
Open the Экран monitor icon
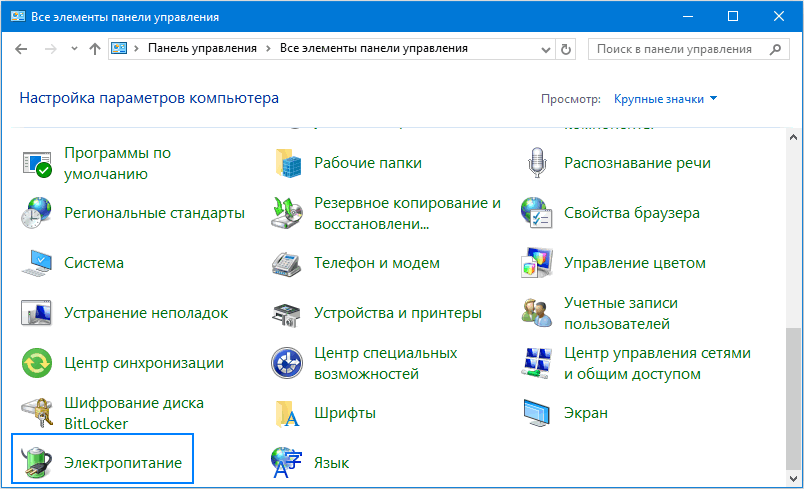pos(537,413)
